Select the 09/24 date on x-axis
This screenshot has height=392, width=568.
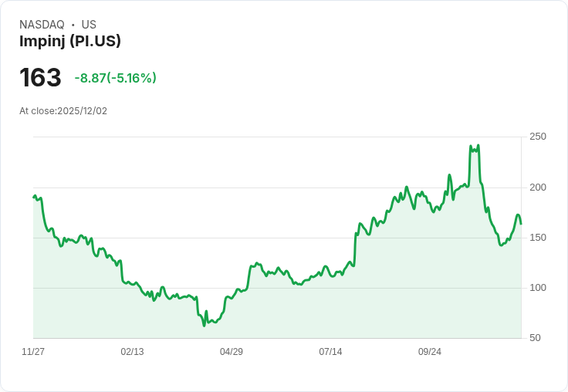(430, 352)
